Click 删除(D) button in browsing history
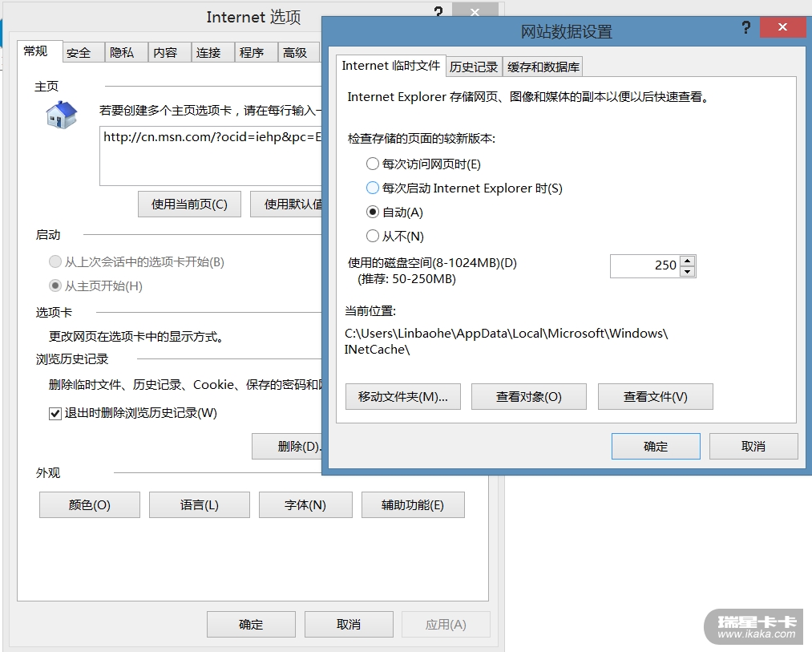This screenshot has width=812, height=652. click(288, 446)
